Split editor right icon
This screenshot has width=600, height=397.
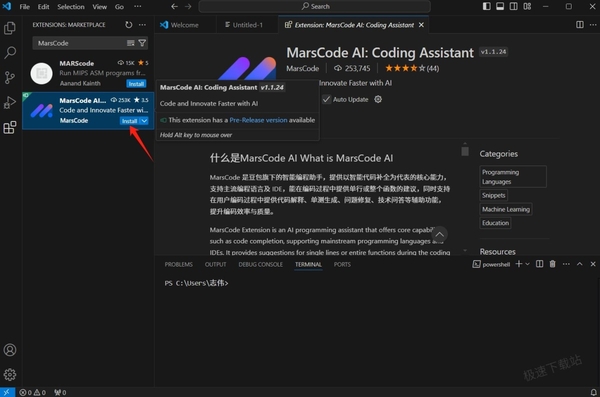[x=580, y=25]
